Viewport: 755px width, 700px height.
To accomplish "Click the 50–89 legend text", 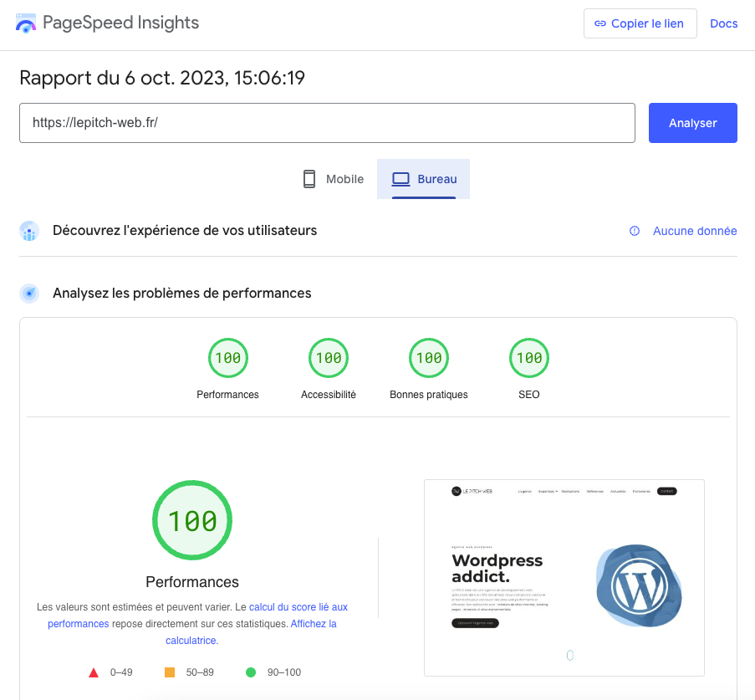I will click(200, 672).
